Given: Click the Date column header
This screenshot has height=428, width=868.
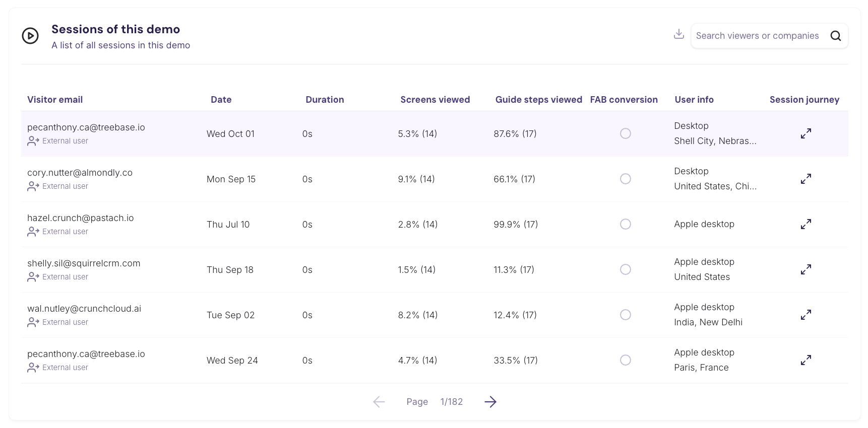Looking at the screenshot, I should [221, 100].
